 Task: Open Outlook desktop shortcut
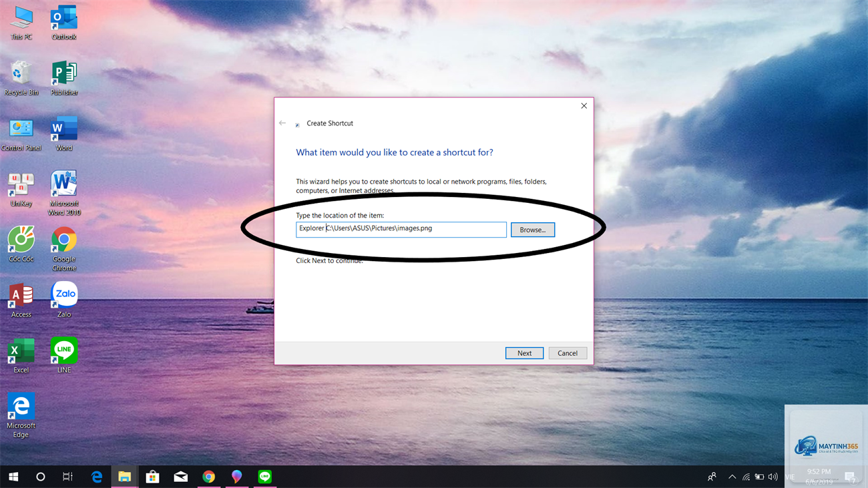point(64,23)
